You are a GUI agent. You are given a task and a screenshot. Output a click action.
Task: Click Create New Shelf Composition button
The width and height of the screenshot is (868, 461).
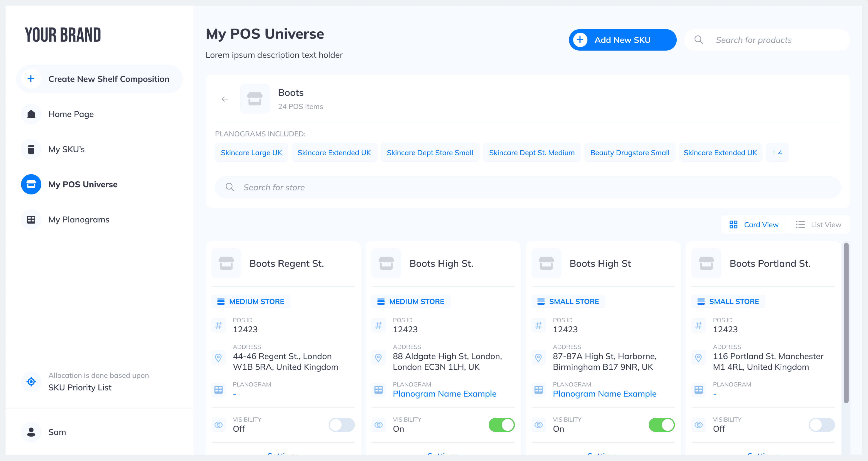click(100, 79)
